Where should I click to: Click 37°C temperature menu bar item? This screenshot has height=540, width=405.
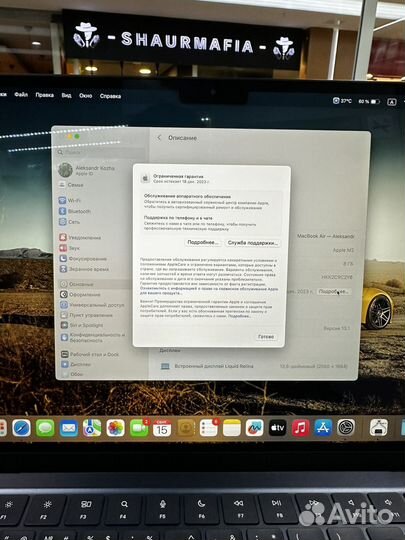point(342,101)
